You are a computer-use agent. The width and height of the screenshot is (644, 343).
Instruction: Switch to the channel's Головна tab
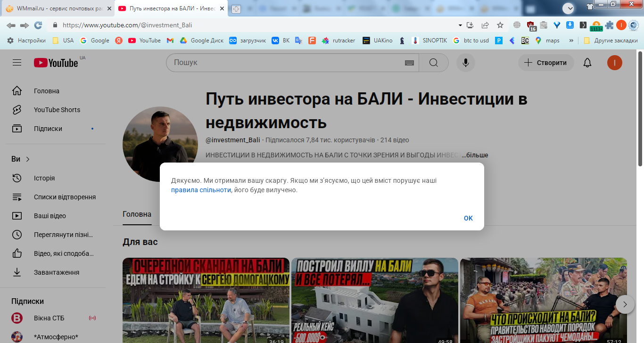(x=137, y=214)
